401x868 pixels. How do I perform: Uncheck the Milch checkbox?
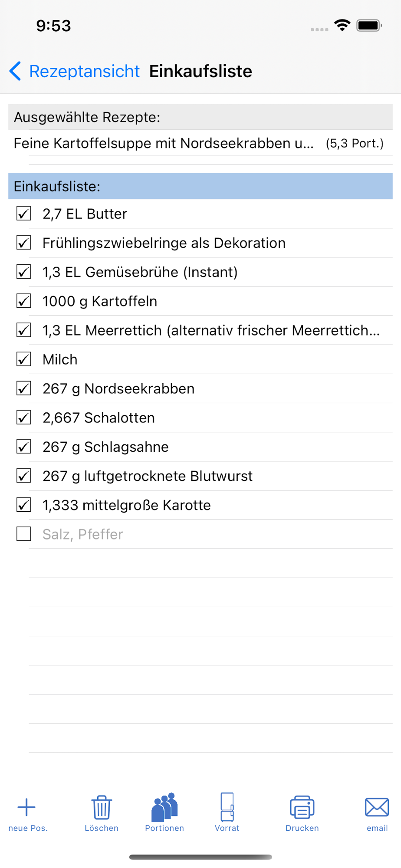coord(23,359)
